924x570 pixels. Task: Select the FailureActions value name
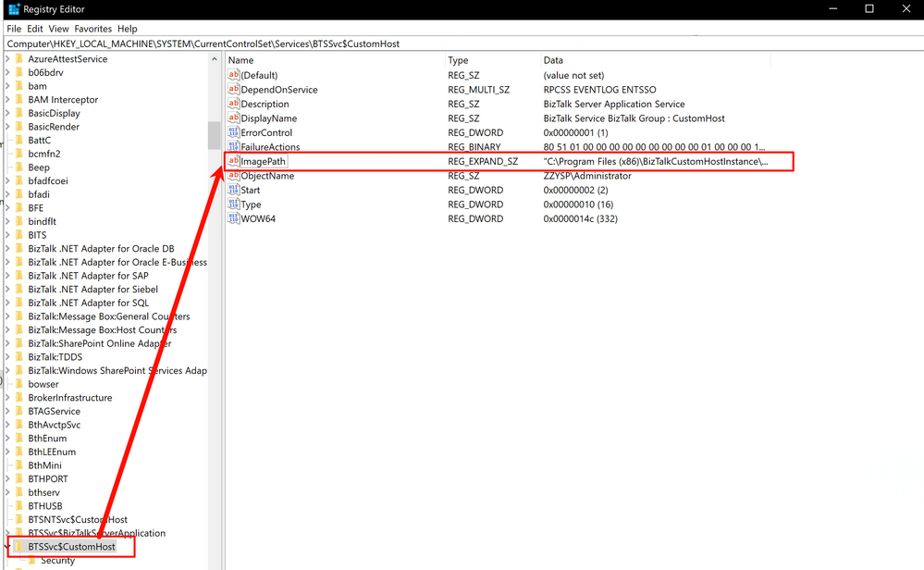click(270, 147)
